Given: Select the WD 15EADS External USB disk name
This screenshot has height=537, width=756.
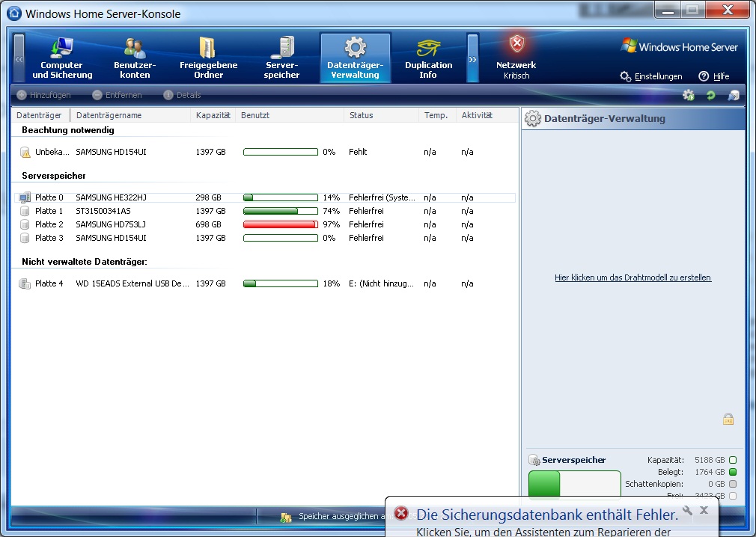Looking at the screenshot, I should (132, 283).
